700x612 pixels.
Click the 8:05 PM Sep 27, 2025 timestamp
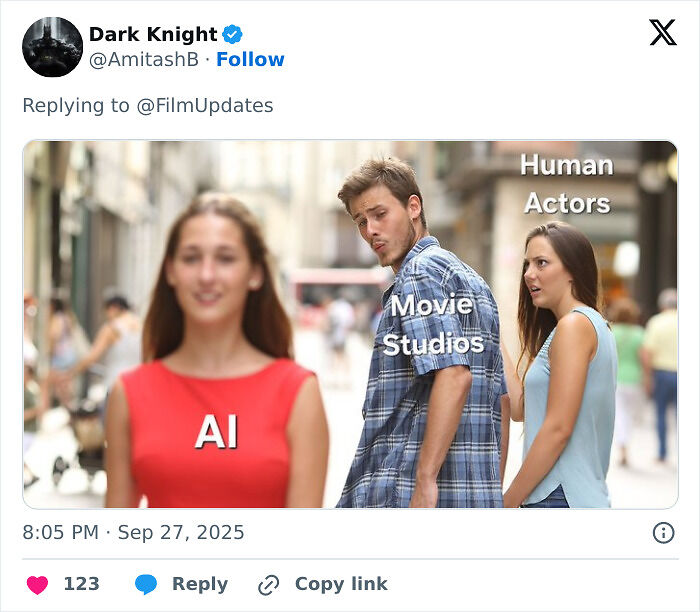point(133,533)
